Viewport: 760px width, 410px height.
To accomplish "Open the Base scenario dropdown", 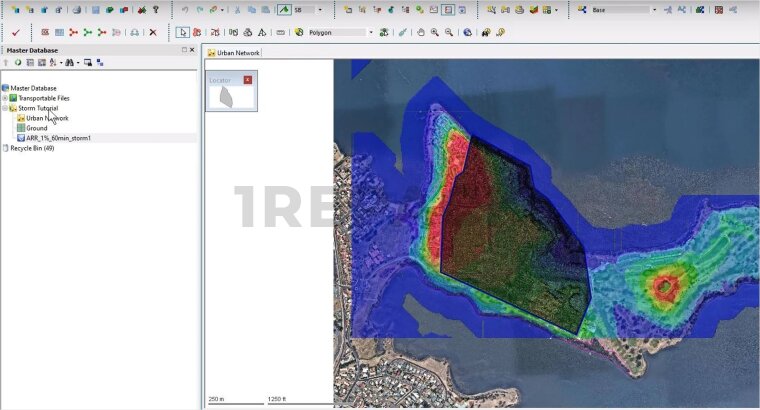I will pyautogui.click(x=654, y=10).
